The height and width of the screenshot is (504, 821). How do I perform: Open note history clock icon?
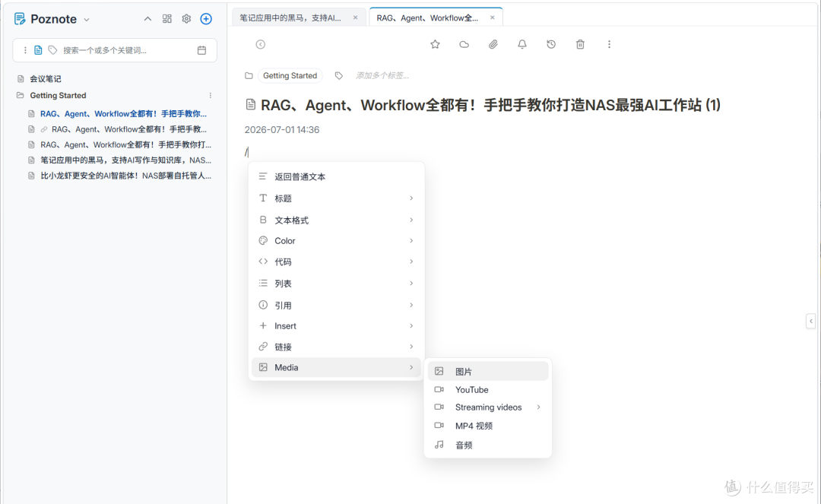coord(551,45)
